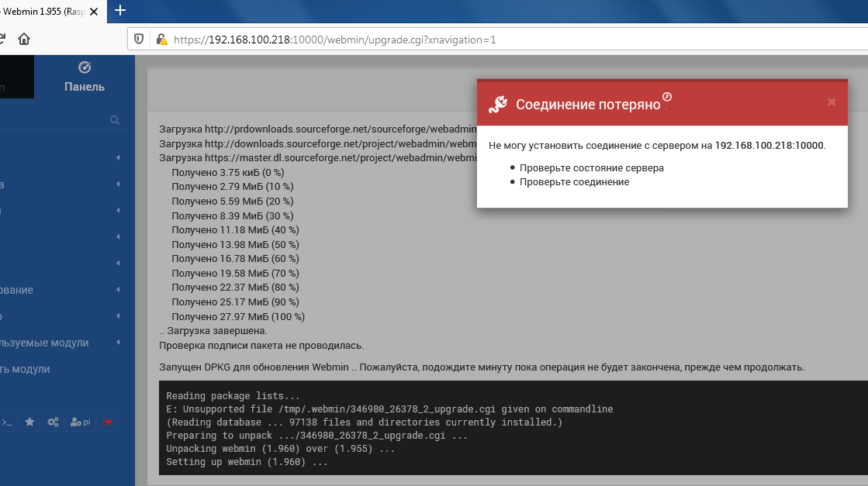Viewport: 868px width, 486px height.
Task: Open the command shell terminal icon
Action: [x=7, y=422]
